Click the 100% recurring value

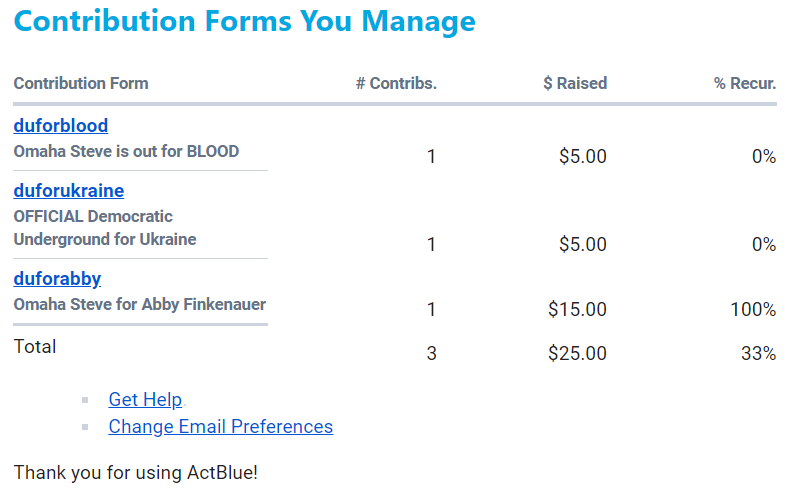pyautogui.click(x=753, y=310)
